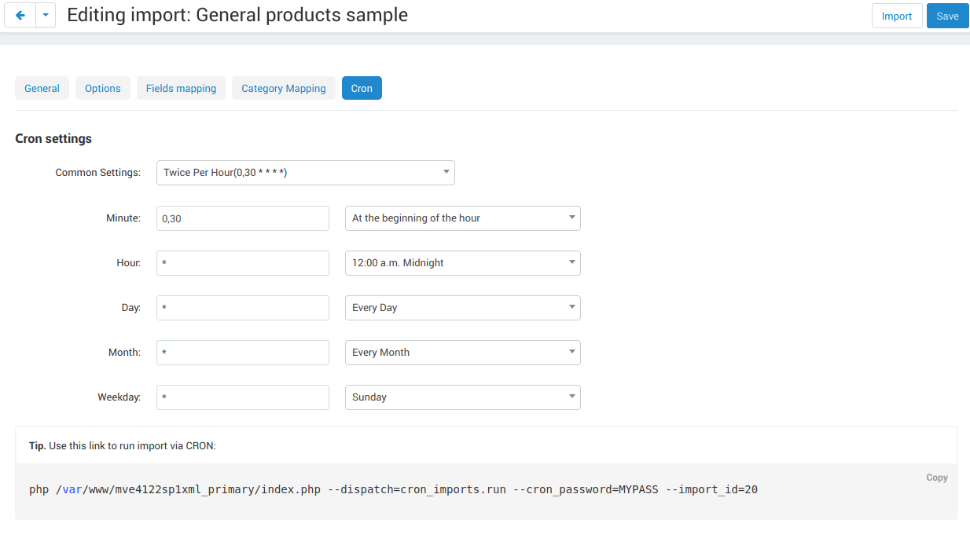970x560 pixels.
Task: Click the 'Editing import: General products sample' title
Action: pyautogui.click(x=237, y=15)
